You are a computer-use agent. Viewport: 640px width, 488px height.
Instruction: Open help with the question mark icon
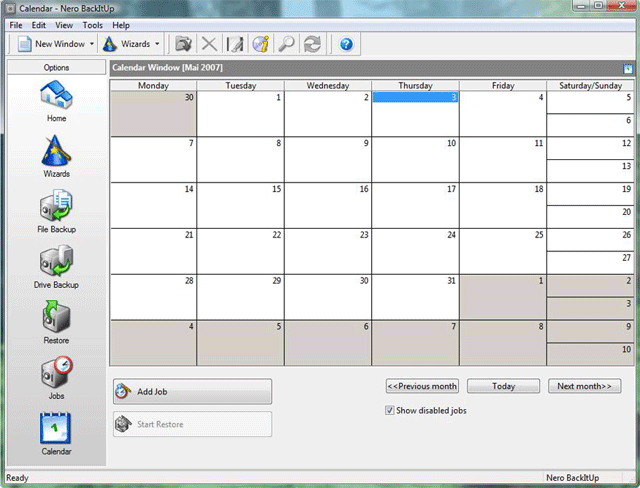click(346, 44)
